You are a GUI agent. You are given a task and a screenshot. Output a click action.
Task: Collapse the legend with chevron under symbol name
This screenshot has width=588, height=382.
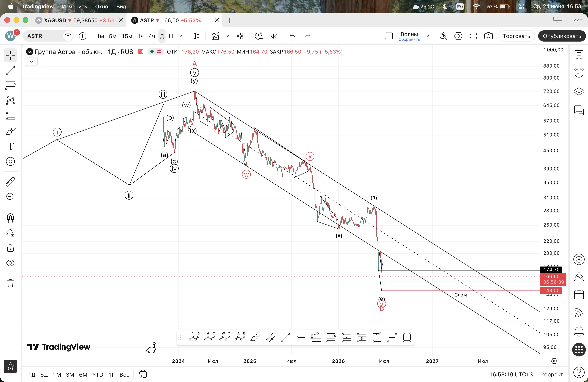point(32,62)
